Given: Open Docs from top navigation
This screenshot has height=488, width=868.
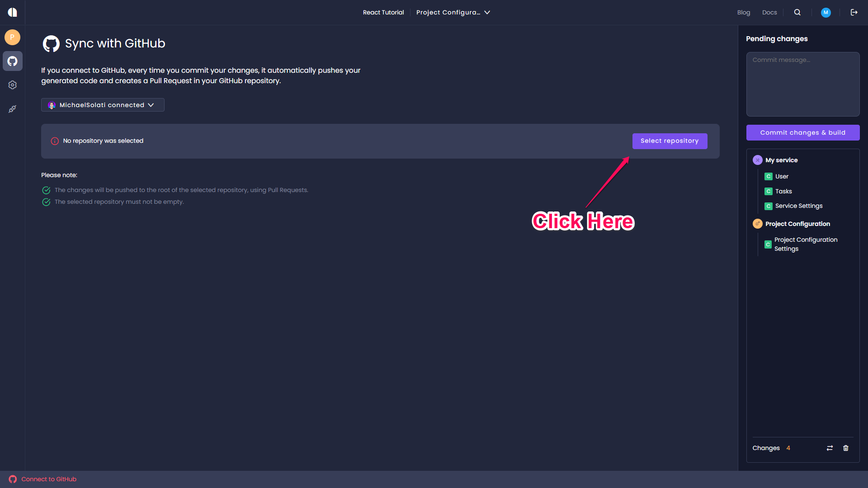Looking at the screenshot, I should tap(769, 12).
